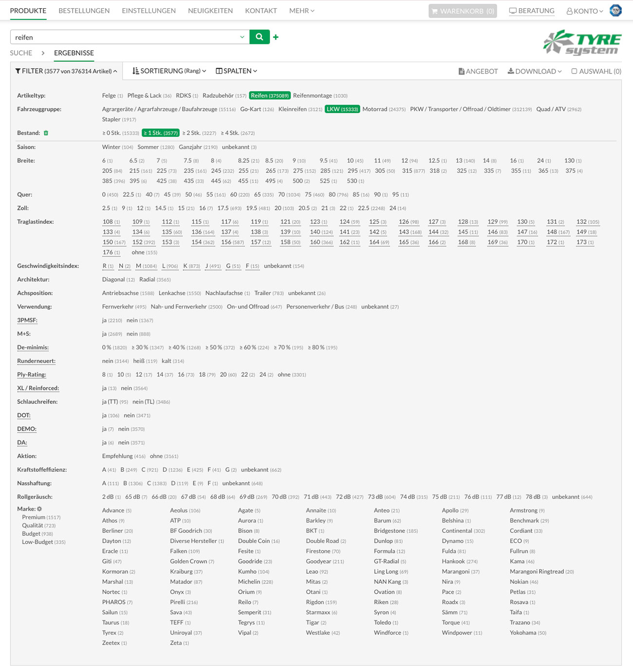This screenshot has height=672, width=633.
Task: Open the Warenkorb shopping cart
Action: click(x=463, y=11)
